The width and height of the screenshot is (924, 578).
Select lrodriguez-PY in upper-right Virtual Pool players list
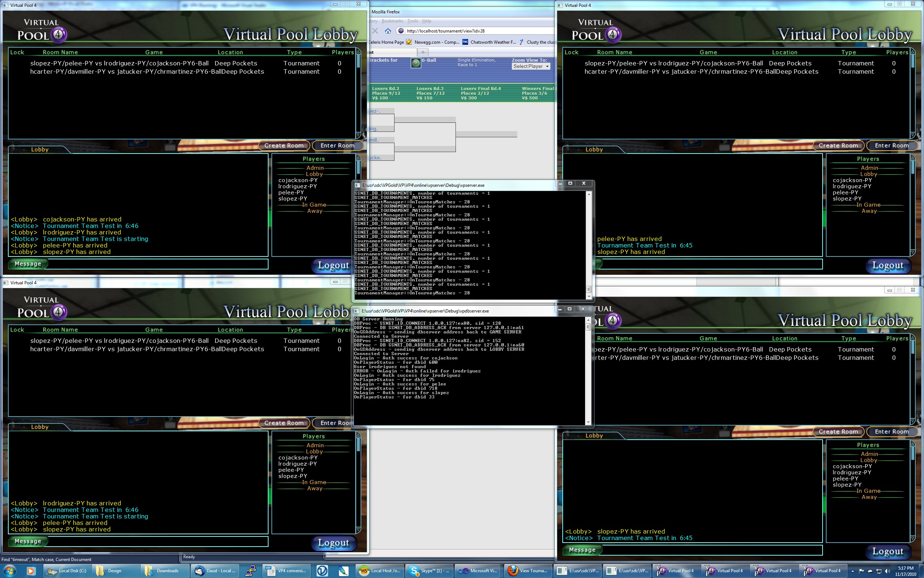852,186
